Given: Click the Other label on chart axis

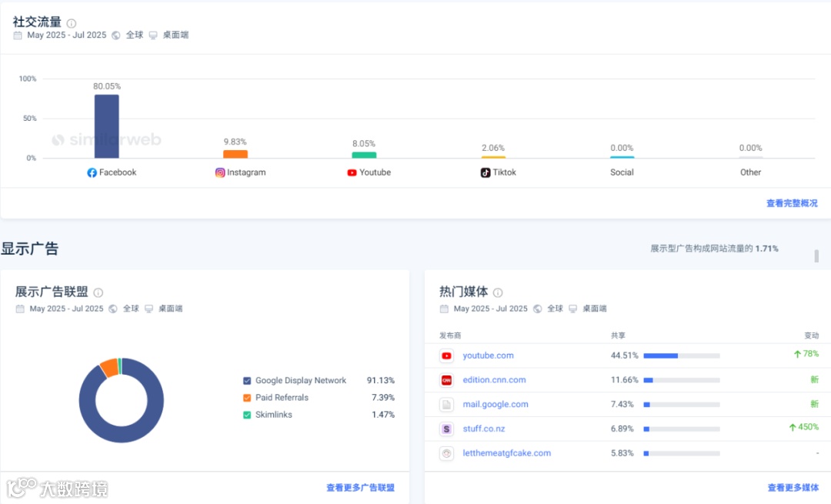Looking at the screenshot, I should point(750,173).
